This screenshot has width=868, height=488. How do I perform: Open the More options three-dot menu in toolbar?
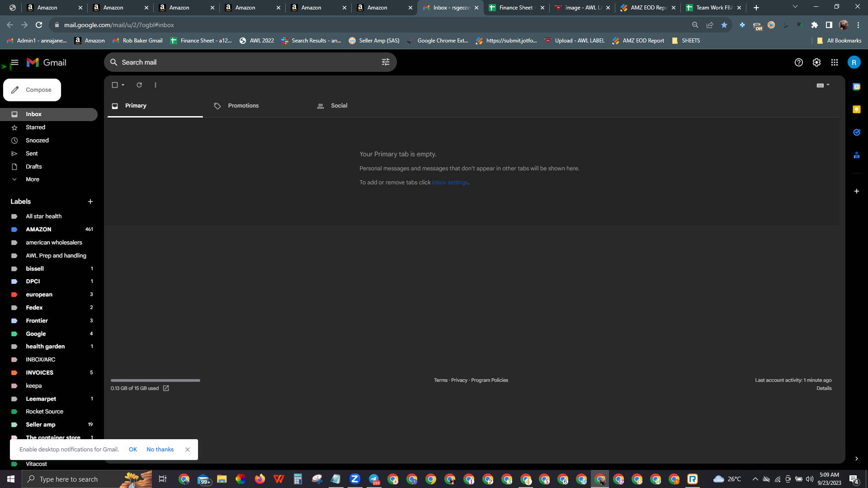[156, 85]
